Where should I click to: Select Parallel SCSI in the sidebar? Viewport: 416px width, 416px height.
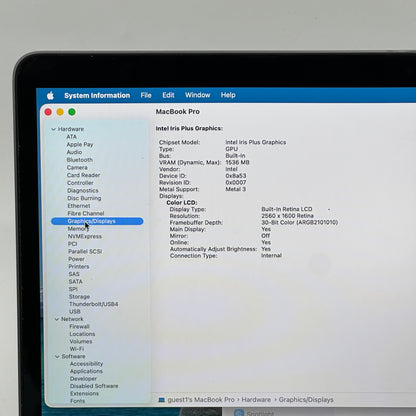pos(85,251)
